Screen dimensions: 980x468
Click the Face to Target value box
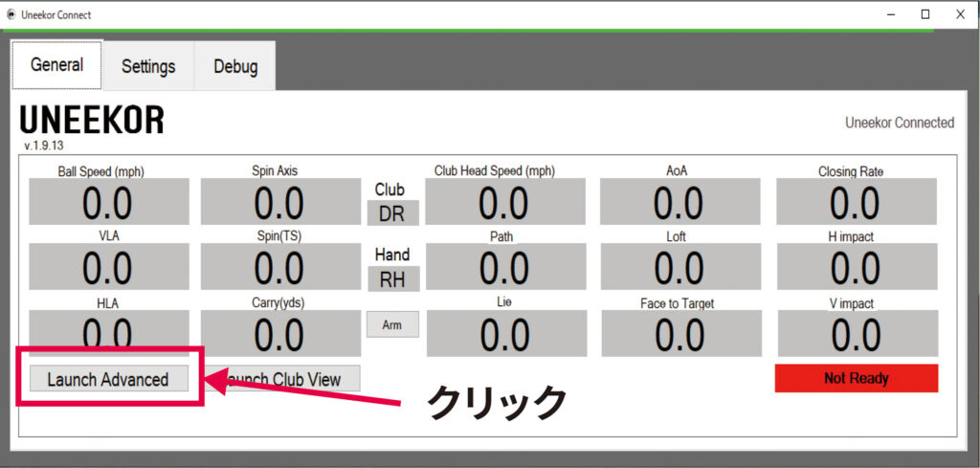point(680,333)
